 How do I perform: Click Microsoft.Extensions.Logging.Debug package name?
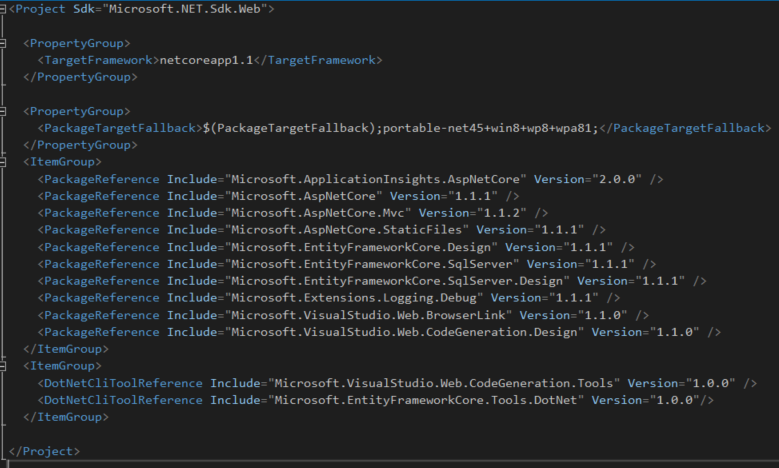pos(354,298)
